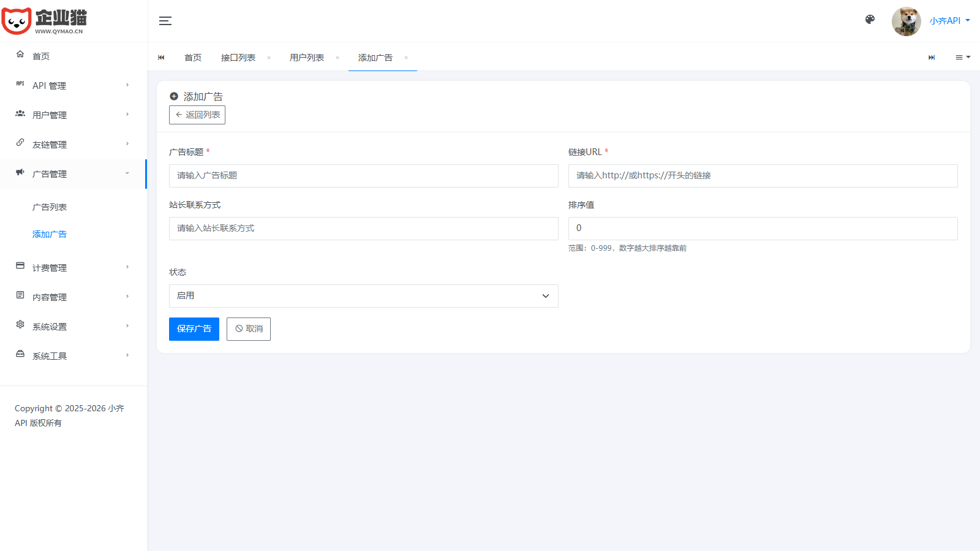Image resolution: width=980 pixels, height=551 pixels.
Task: Open the 状态 dropdown selector
Action: tap(363, 296)
